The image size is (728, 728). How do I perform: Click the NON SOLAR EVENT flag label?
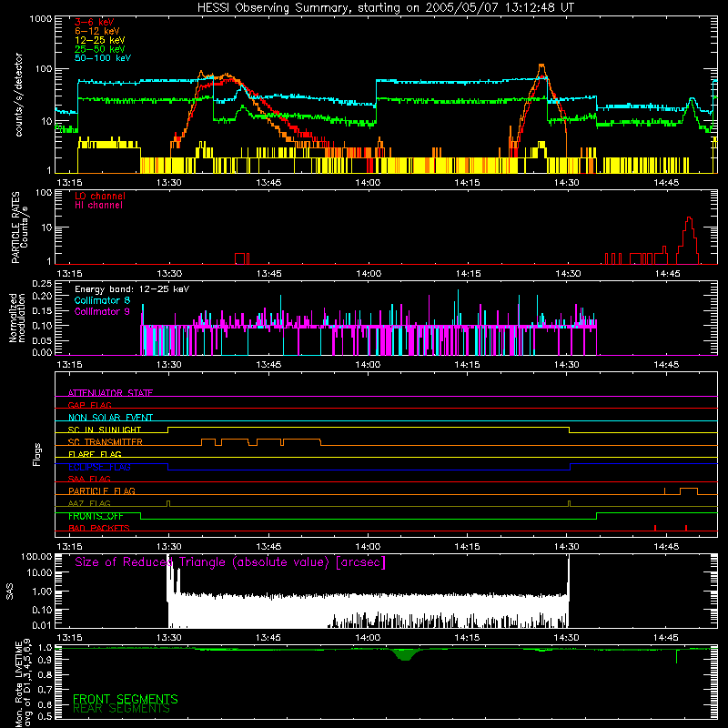click(x=110, y=418)
